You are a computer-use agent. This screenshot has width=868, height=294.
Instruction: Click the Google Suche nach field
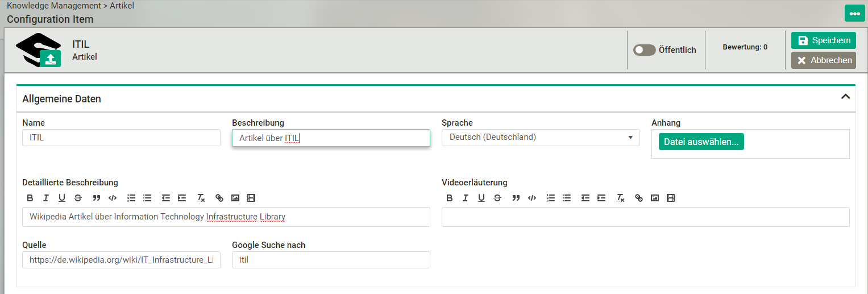click(331, 260)
